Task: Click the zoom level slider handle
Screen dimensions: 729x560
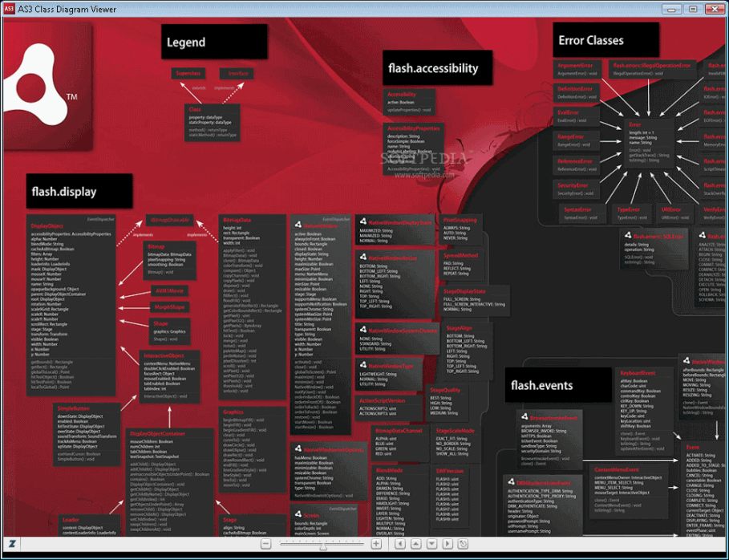Action: (x=323, y=546)
